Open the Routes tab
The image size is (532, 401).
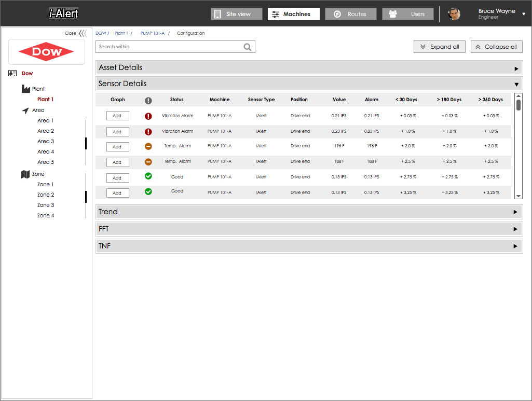point(351,14)
